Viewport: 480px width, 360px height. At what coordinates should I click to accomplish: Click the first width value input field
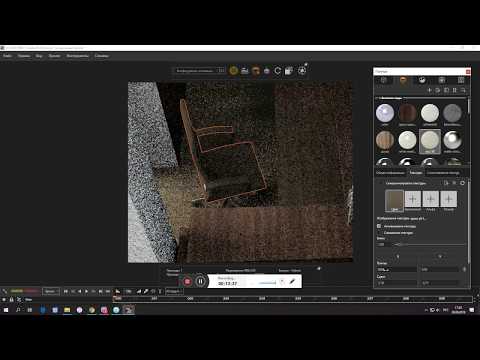(x=397, y=269)
